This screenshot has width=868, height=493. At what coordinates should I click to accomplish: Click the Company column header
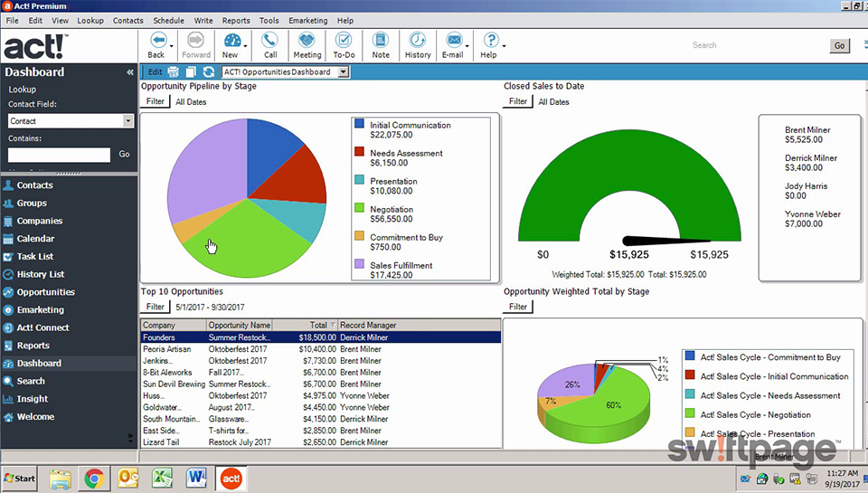[x=174, y=325]
